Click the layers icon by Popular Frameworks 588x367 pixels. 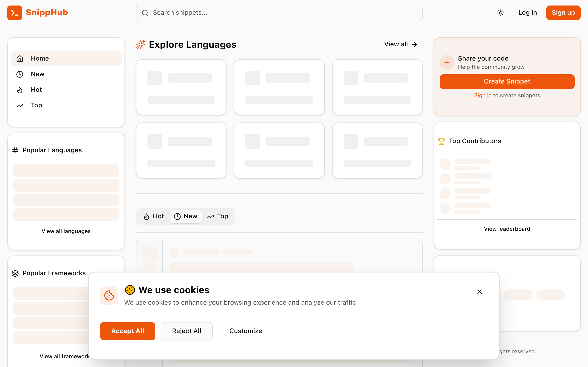[x=15, y=273]
